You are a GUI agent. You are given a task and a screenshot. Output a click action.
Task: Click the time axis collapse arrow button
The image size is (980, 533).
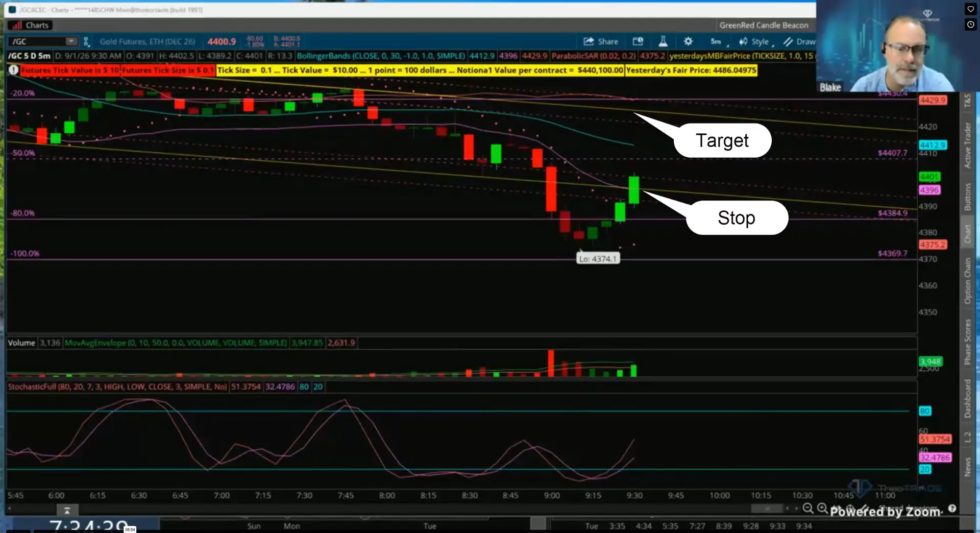(67, 510)
